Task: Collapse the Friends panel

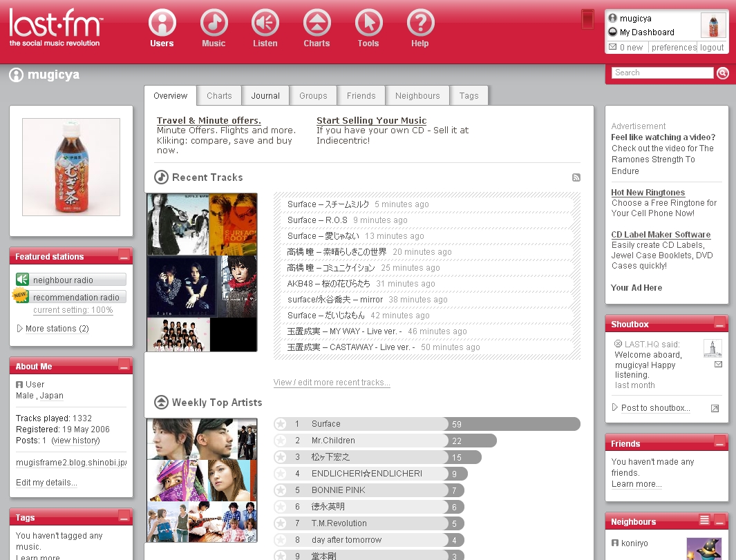Action: [x=719, y=443]
